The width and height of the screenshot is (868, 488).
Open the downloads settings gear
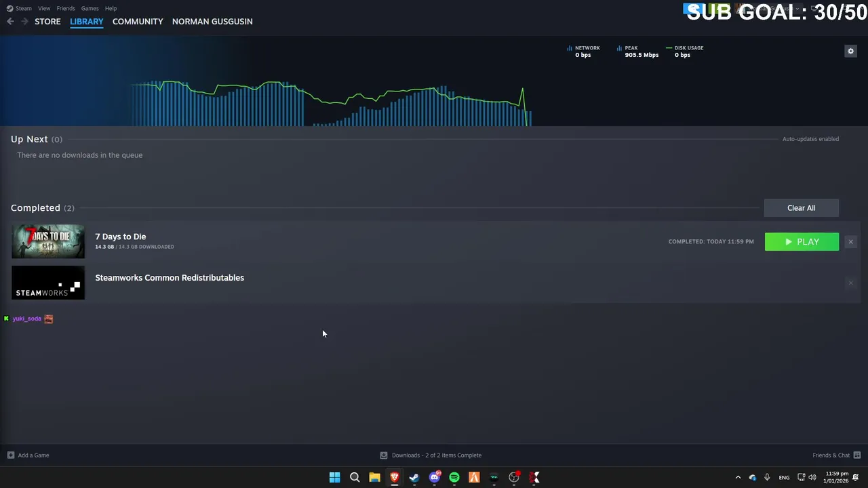pyautogui.click(x=850, y=51)
